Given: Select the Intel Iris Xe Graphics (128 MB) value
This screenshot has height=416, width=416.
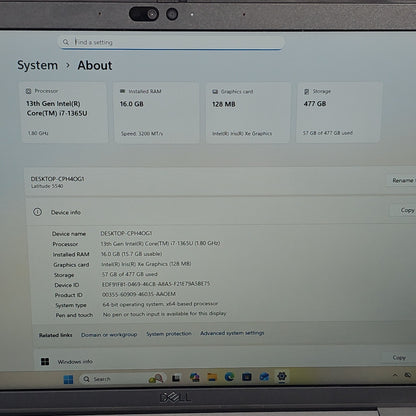Looking at the screenshot, I should 146,264.
